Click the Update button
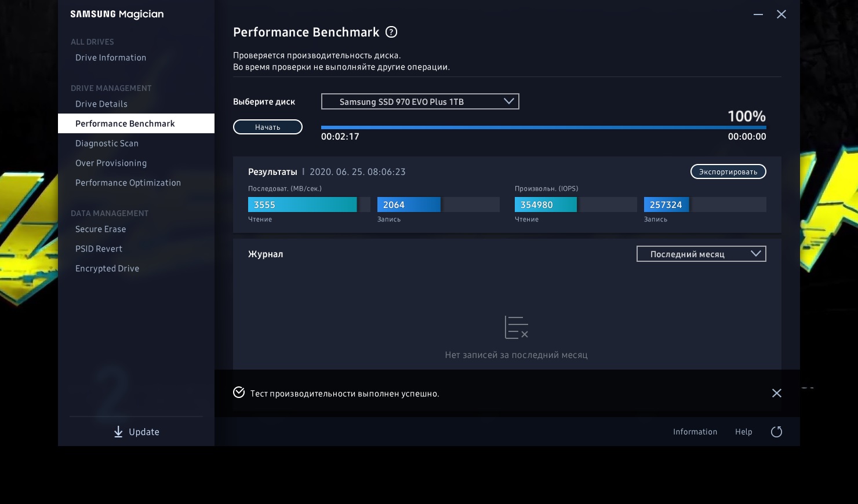 [x=136, y=432]
